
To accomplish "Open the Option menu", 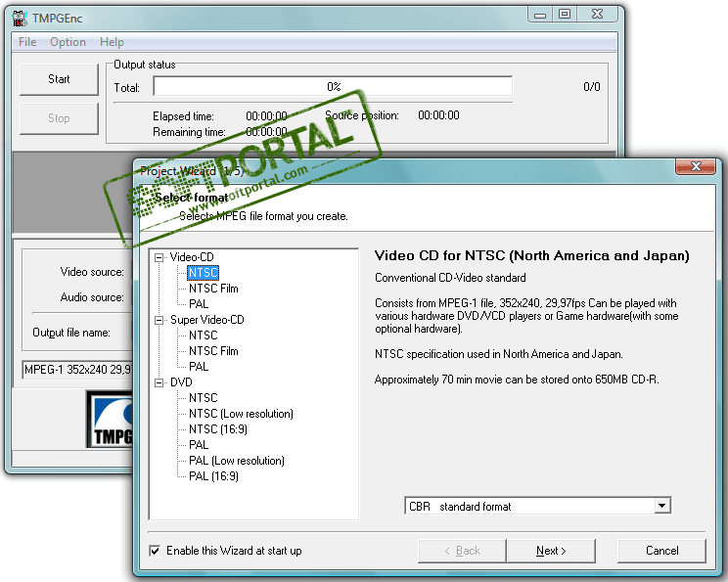I will click(x=68, y=42).
